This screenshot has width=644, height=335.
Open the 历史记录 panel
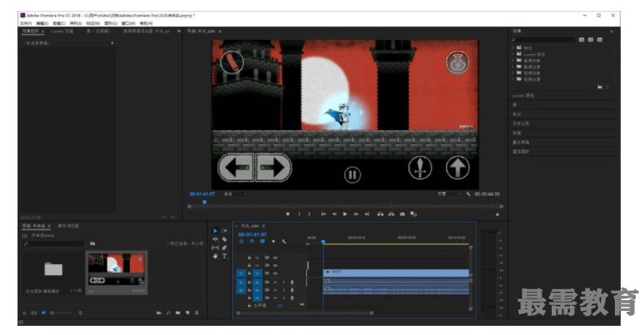(521, 124)
